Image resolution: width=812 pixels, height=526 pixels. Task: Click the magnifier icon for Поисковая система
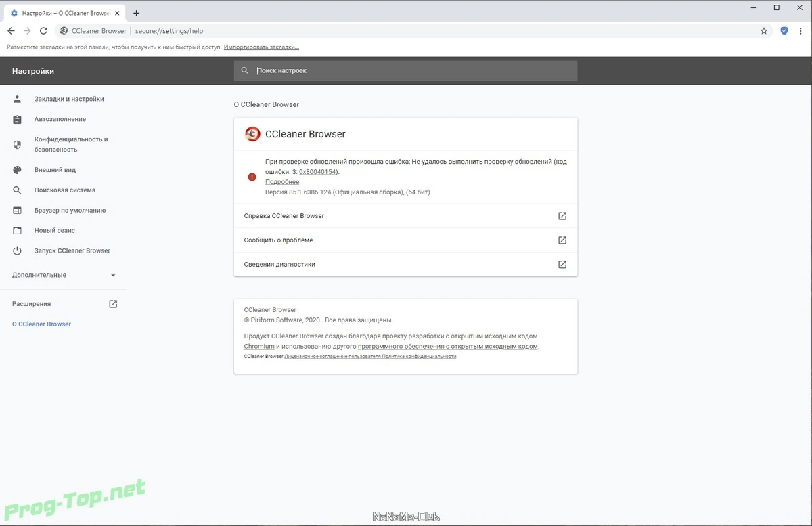(18, 190)
